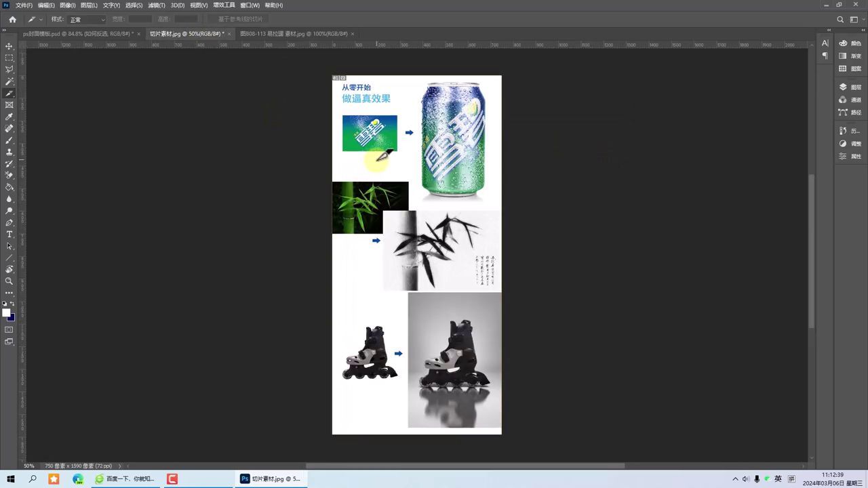Toggle Quick Mask mode
868x488 pixels.
coord(9,329)
